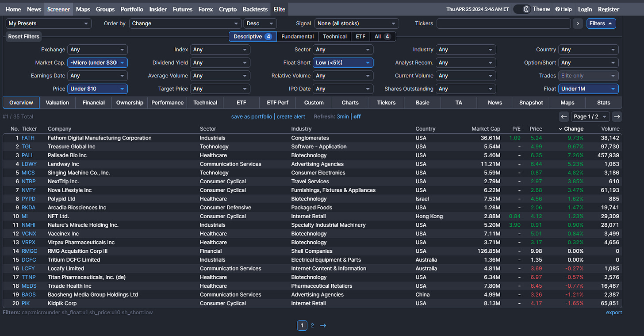Image resolution: width=644 pixels, height=336 pixels.
Task: Sort by the Market Cap column header
Action: pos(486,129)
